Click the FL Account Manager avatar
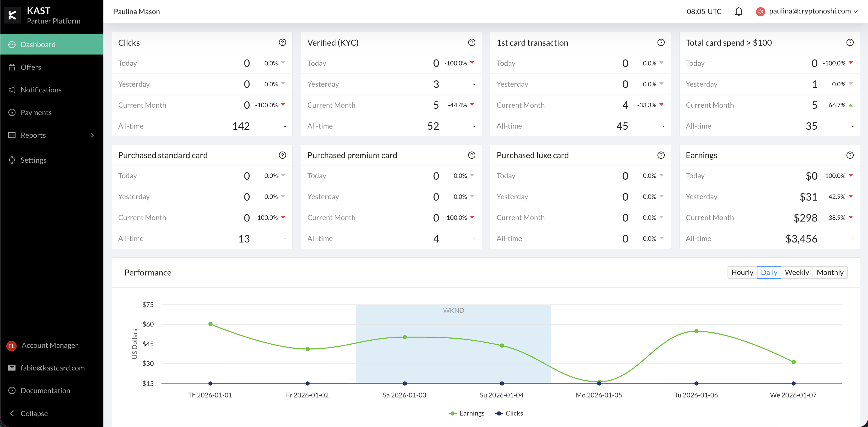The width and height of the screenshot is (868, 427). pyautogui.click(x=11, y=346)
